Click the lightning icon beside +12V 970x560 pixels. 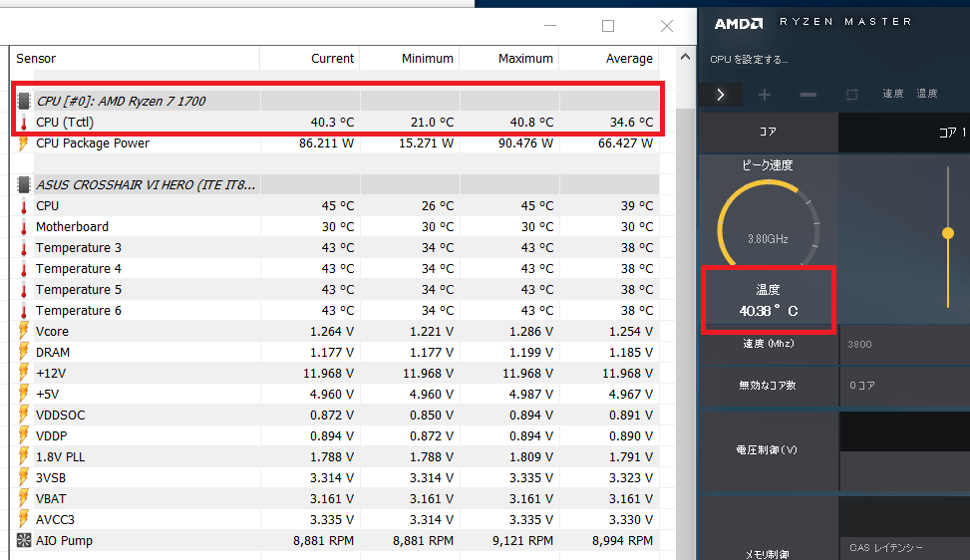click(24, 374)
